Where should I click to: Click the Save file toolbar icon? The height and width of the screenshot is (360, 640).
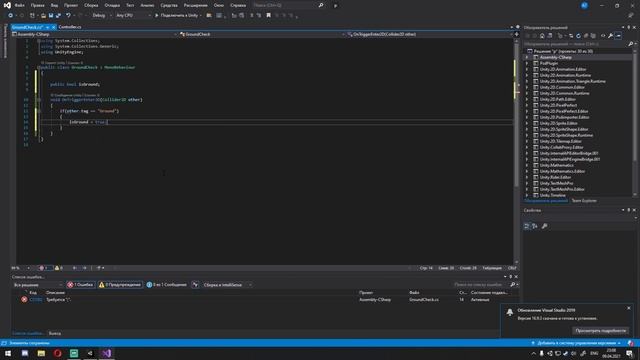pos(51,16)
